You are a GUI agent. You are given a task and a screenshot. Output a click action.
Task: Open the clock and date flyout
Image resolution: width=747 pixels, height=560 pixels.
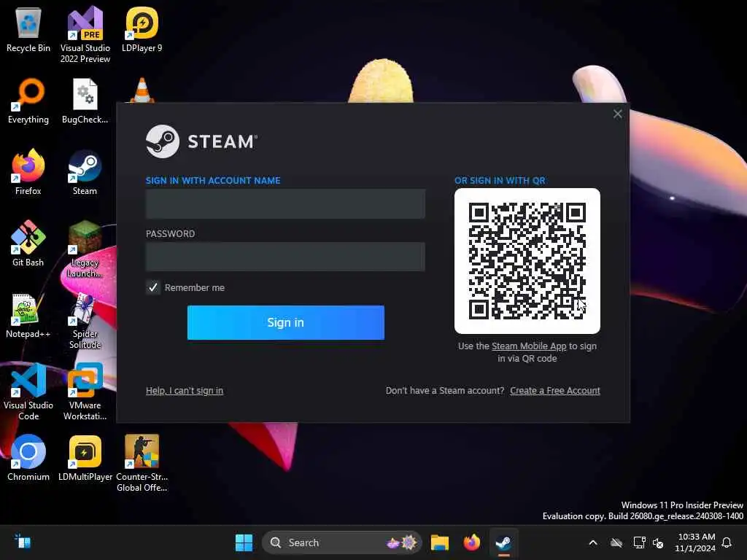pos(695,542)
